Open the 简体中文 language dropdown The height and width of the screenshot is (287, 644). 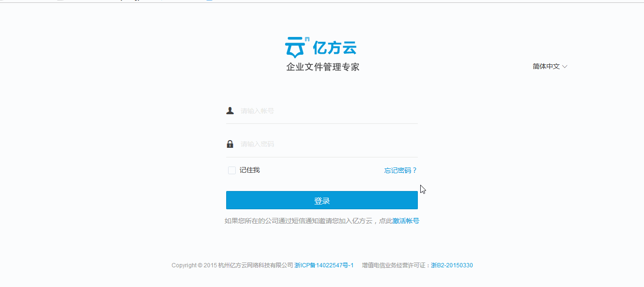550,67
